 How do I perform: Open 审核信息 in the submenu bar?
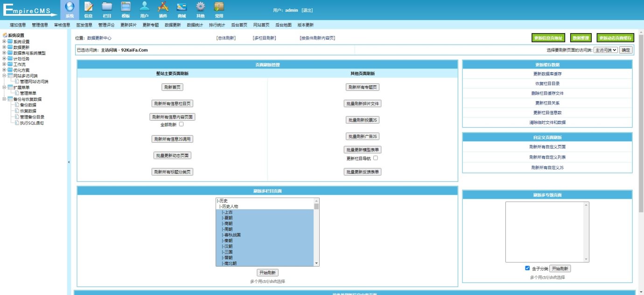point(62,25)
